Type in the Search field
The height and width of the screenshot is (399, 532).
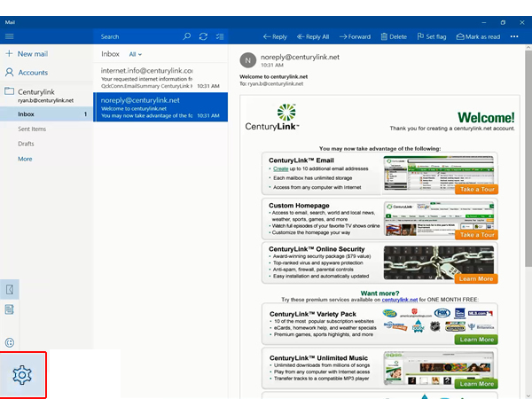137,36
